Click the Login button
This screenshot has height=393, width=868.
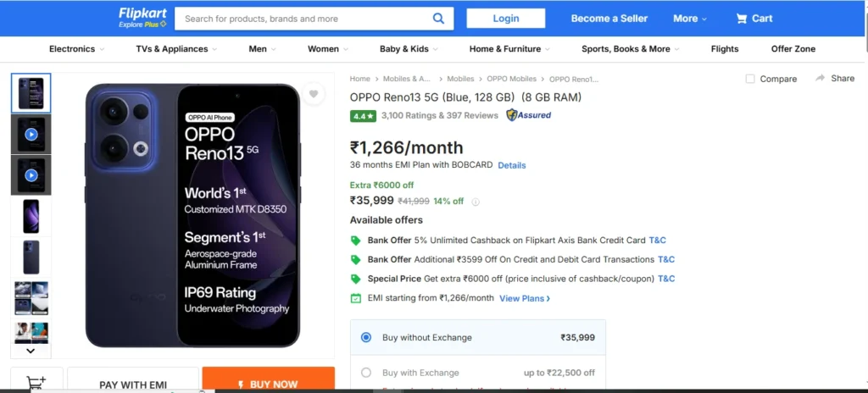pos(506,19)
